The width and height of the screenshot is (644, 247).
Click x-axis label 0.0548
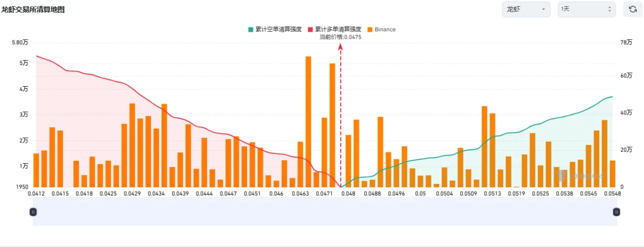pos(613,194)
